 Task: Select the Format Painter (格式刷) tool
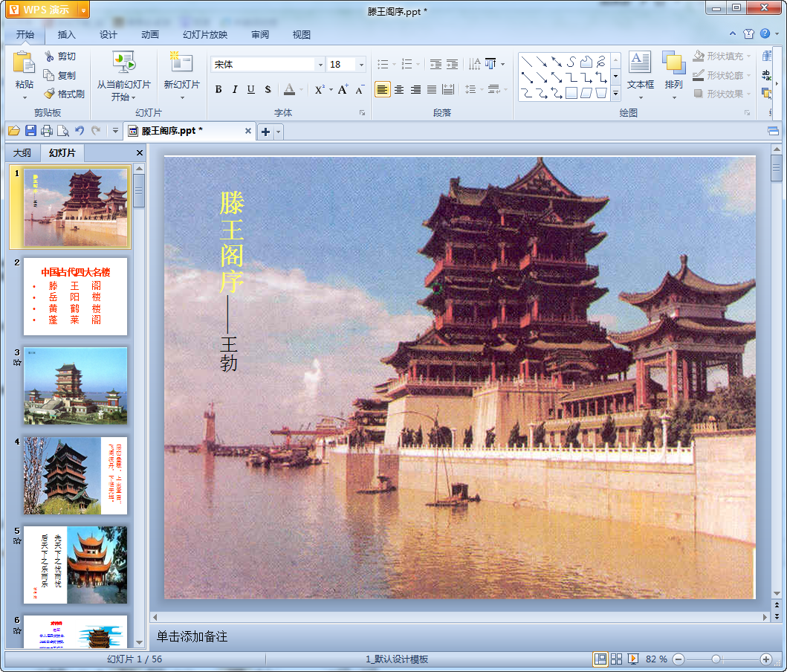(x=65, y=94)
